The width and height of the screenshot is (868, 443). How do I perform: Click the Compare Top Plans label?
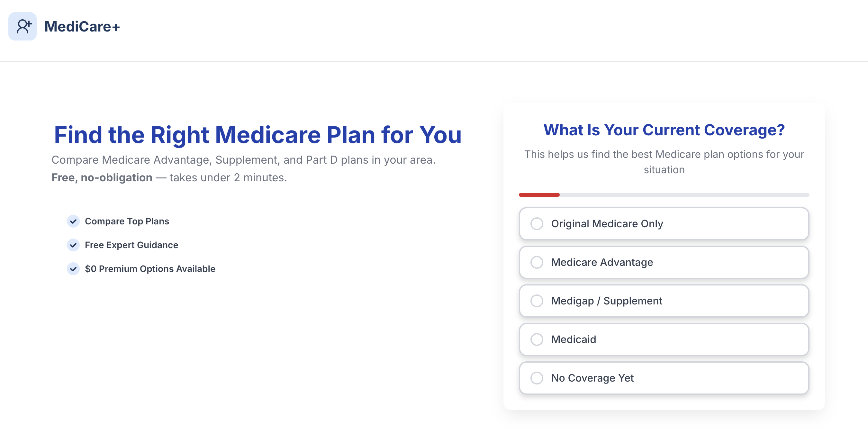click(127, 221)
